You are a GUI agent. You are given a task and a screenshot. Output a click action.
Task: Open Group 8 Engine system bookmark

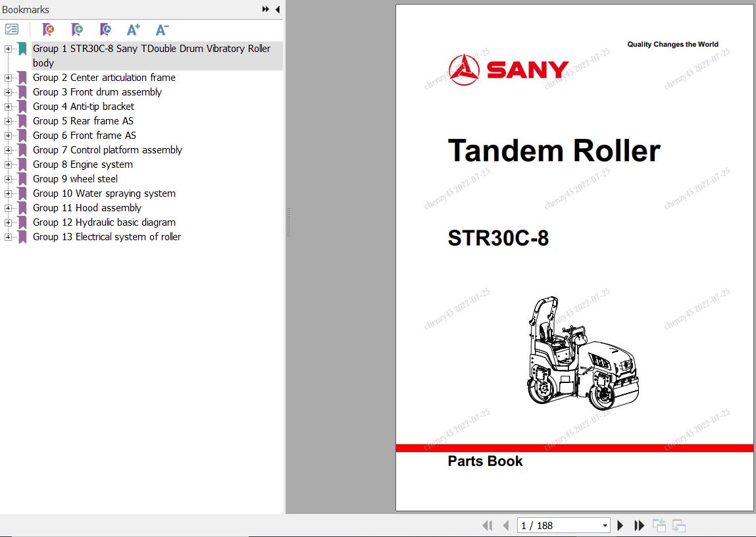pos(82,165)
